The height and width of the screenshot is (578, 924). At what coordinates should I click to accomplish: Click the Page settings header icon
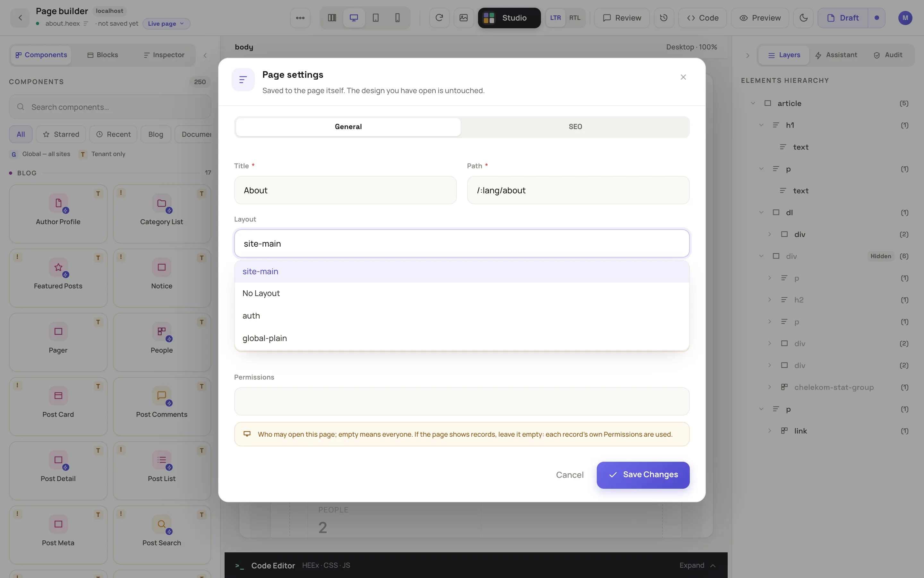(x=243, y=80)
